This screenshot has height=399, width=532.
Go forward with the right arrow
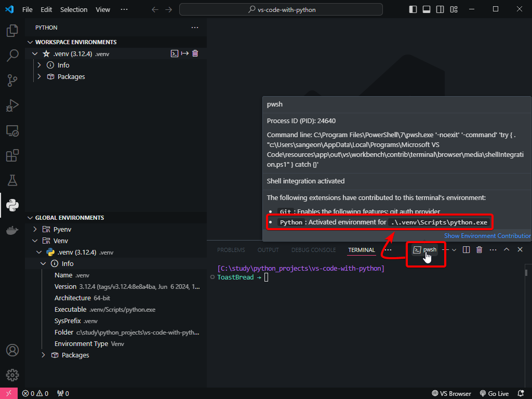pos(169,9)
